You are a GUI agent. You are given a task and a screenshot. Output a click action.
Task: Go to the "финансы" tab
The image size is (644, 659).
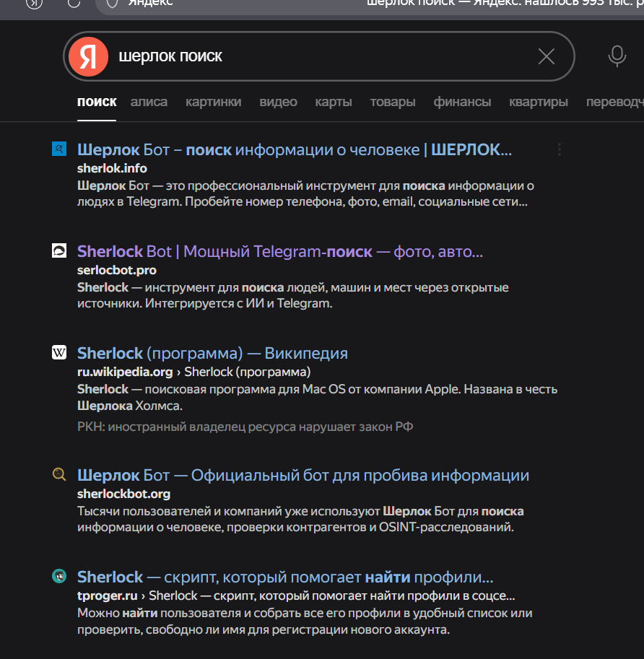click(x=462, y=102)
